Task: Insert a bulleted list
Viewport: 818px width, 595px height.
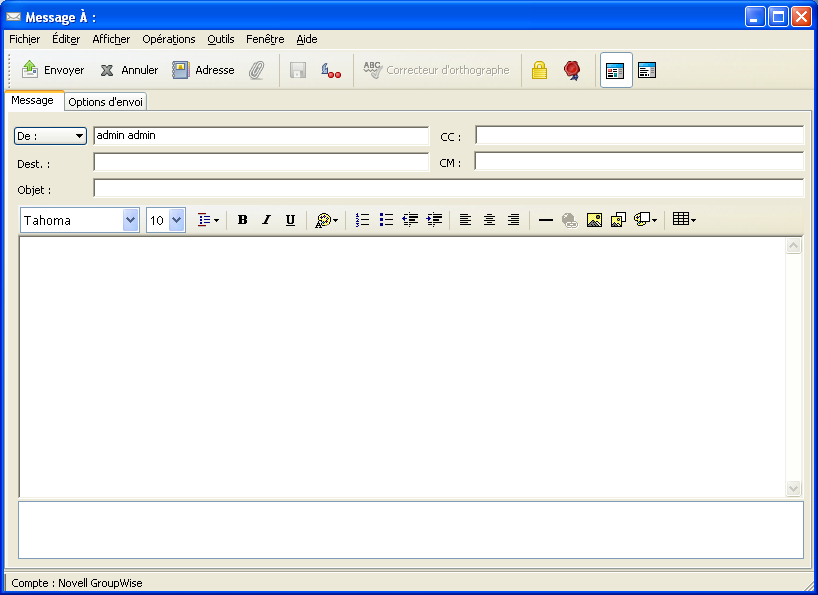Action: (x=386, y=220)
